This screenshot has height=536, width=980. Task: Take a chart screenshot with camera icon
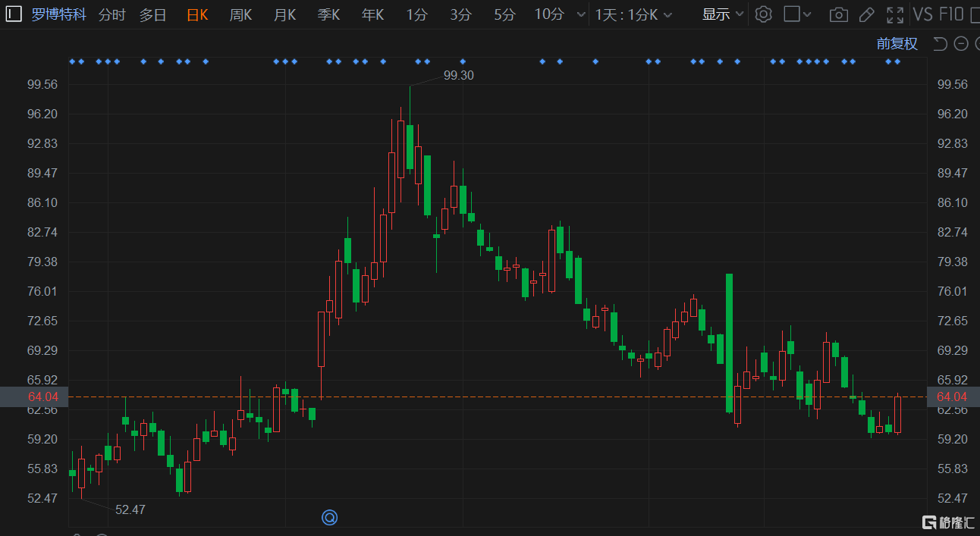pyautogui.click(x=838, y=14)
